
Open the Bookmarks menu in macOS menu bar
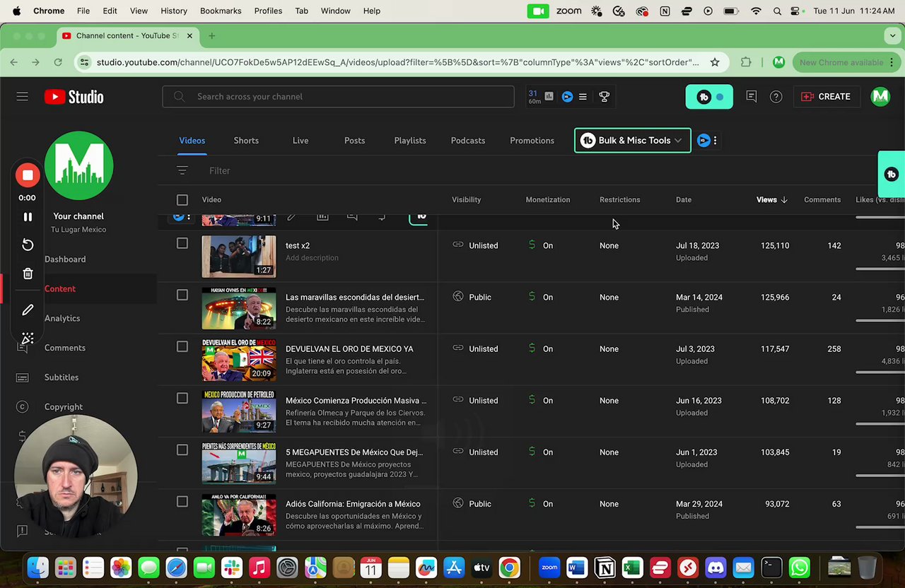point(220,11)
